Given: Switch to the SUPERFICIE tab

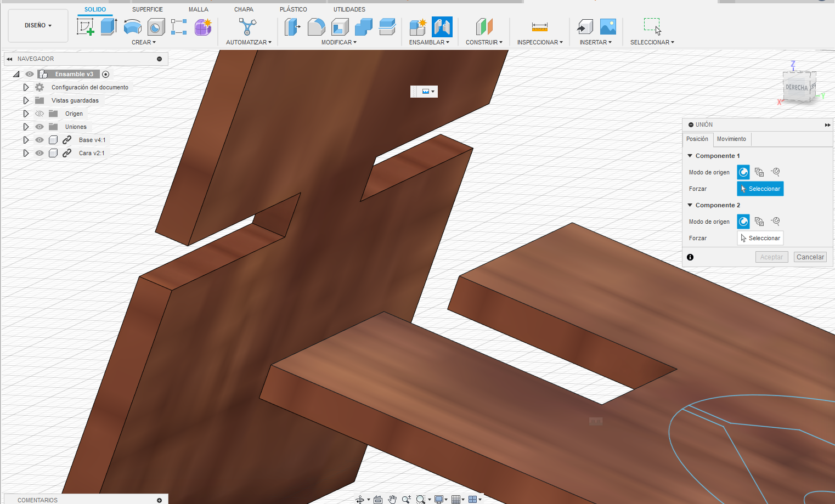Looking at the screenshot, I should point(148,9).
